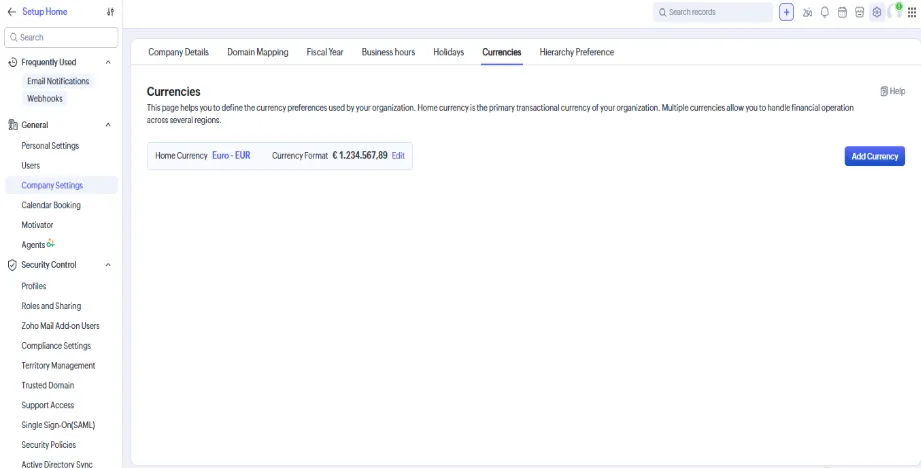Open Webhooks shortcut
Screen dimensions: 921x468
coord(45,99)
